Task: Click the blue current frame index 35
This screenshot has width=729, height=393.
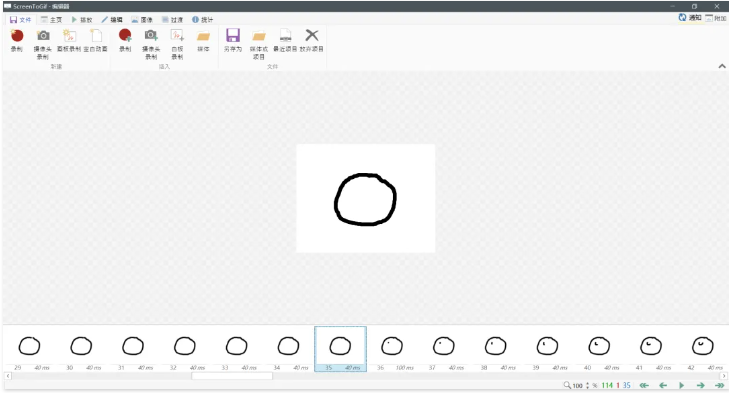Action: coord(627,386)
